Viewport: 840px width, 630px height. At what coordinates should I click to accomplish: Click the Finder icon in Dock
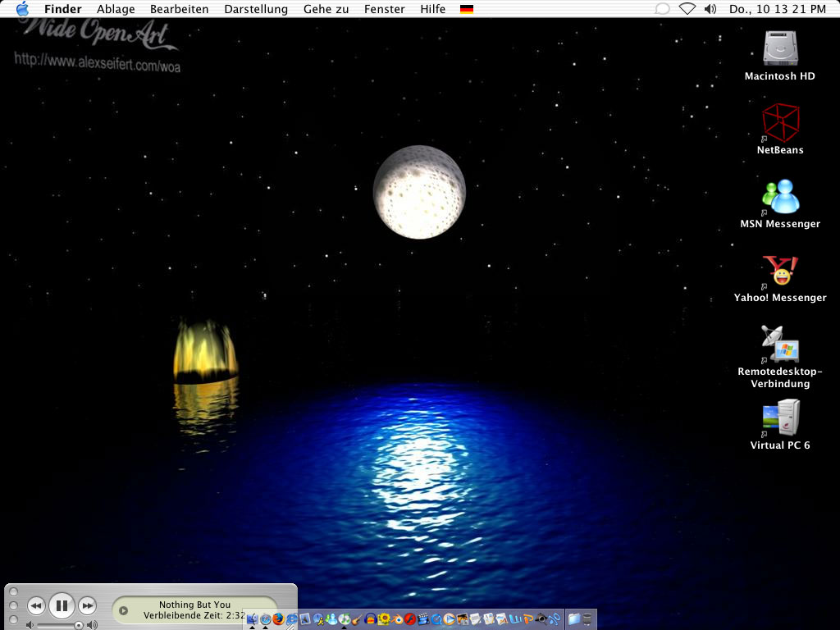coord(252,619)
